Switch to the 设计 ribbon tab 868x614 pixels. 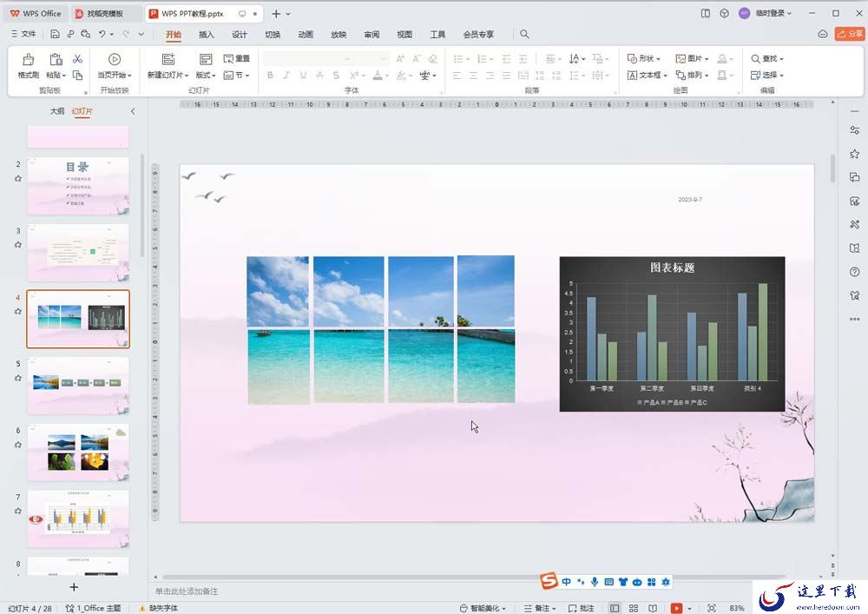pyautogui.click(x=240, y=35)
